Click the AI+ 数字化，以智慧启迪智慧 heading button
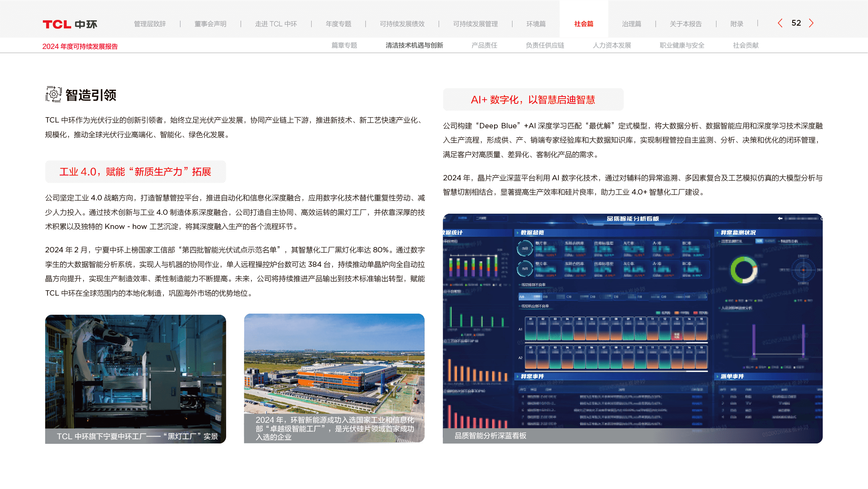This screenshot has width=868, height=489. (533, 100)
